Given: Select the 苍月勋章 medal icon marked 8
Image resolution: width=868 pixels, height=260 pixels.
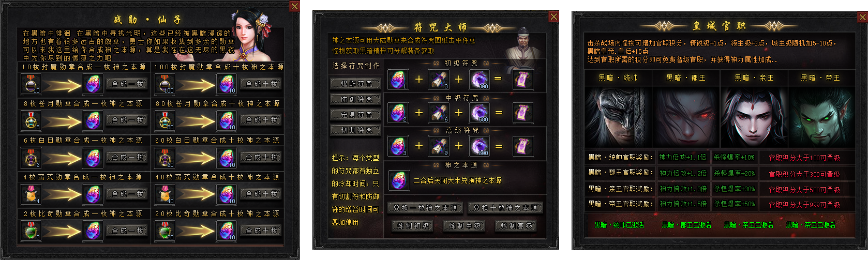Looking at the screenshot, I should point(31,120).
